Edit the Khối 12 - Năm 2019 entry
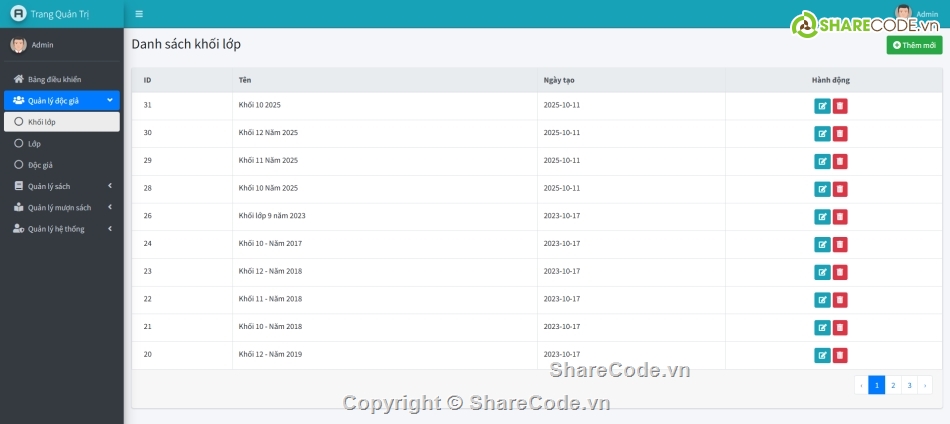This screenshot has width=950, height=424. tap(822, 355)
